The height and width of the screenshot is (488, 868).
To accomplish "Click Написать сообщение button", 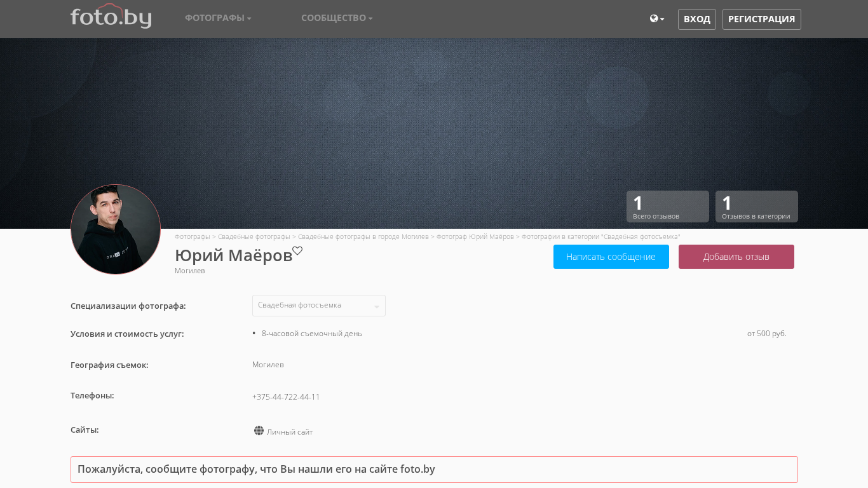I will [611, 257].
